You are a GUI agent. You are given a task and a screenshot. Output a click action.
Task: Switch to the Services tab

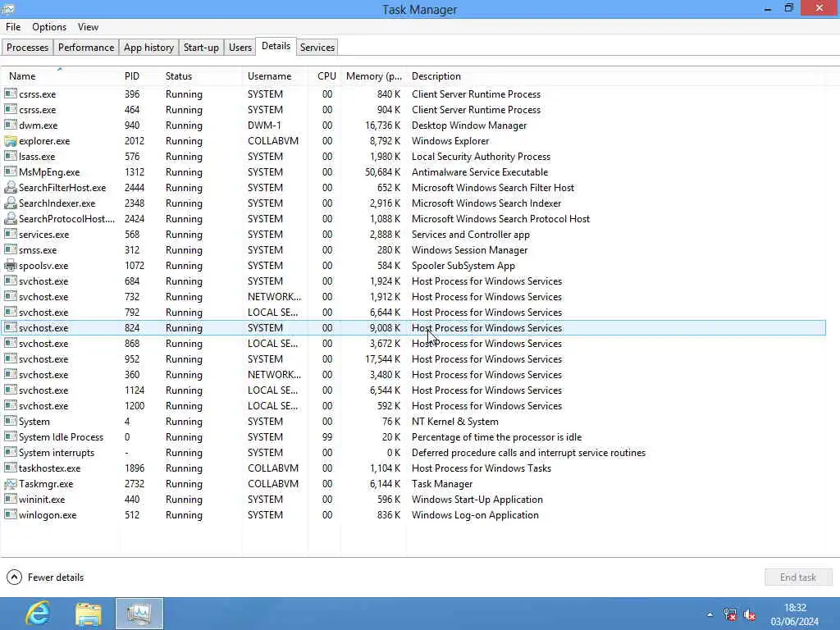(317, 47)
